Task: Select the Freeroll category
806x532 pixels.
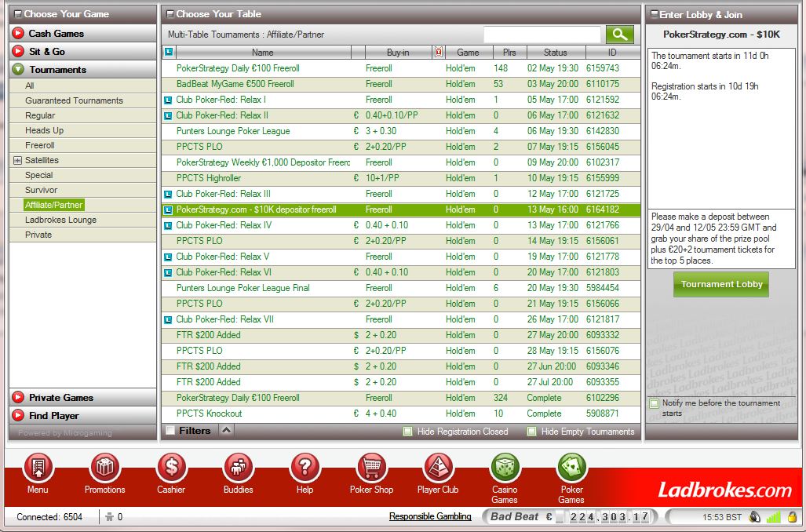Action: point(39,145)
